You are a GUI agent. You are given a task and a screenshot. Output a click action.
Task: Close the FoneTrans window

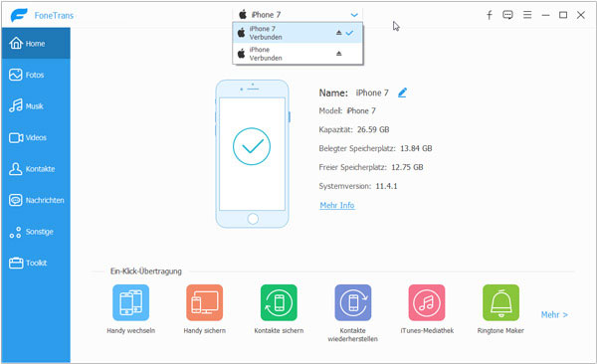coord(581,15)
